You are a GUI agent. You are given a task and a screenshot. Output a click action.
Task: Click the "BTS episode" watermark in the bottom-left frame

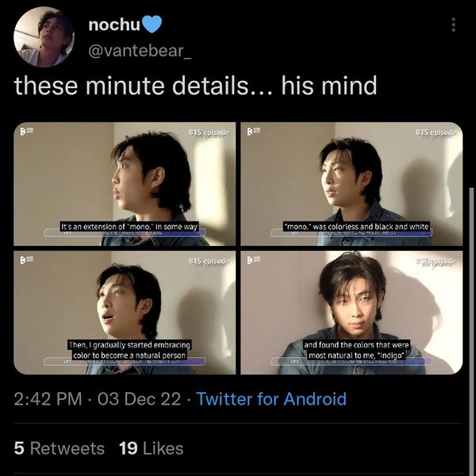(x=209, y=261)
